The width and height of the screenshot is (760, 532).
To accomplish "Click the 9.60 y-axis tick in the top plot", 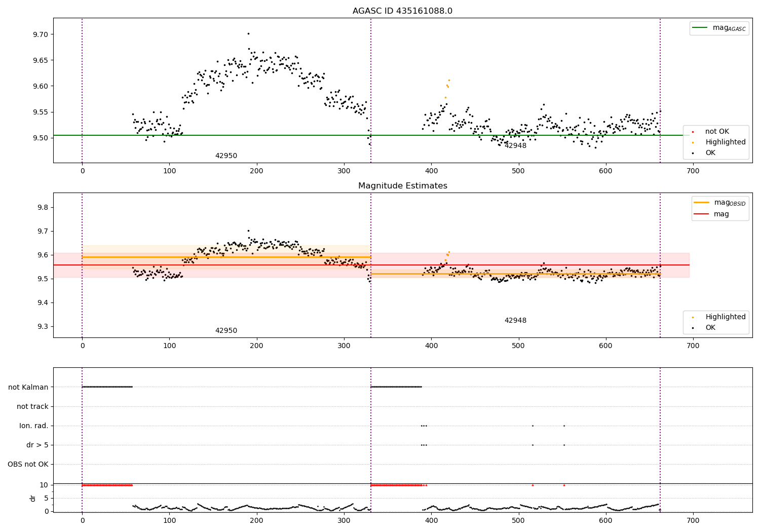I will [41, 86].
